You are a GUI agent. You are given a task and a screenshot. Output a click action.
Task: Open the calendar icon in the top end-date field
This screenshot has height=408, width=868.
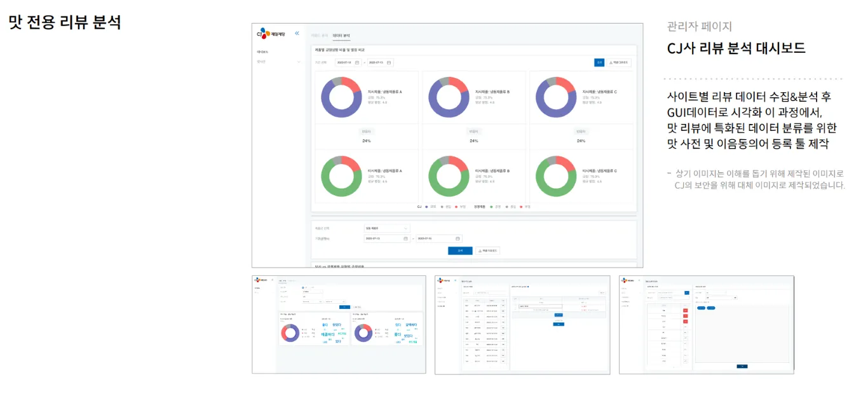click(x=389, y=62)
